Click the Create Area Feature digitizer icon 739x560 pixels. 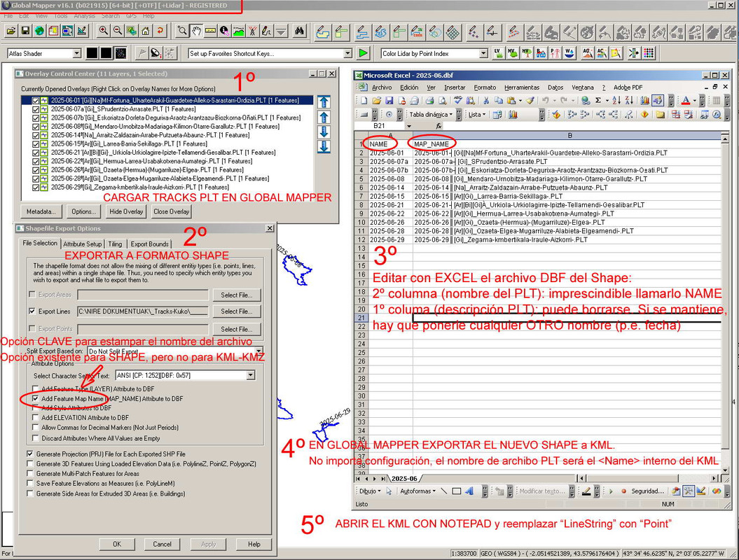coord(323,32)
